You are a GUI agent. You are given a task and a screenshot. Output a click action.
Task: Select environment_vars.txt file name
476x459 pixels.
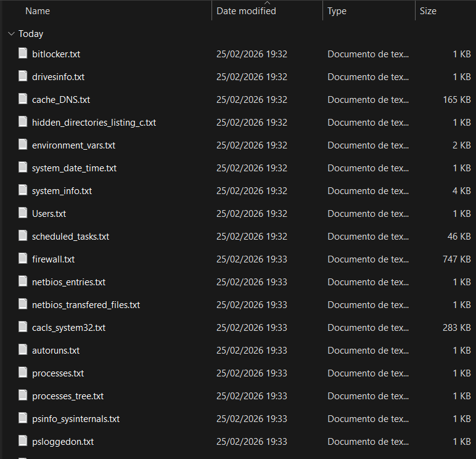coord(73,145)
